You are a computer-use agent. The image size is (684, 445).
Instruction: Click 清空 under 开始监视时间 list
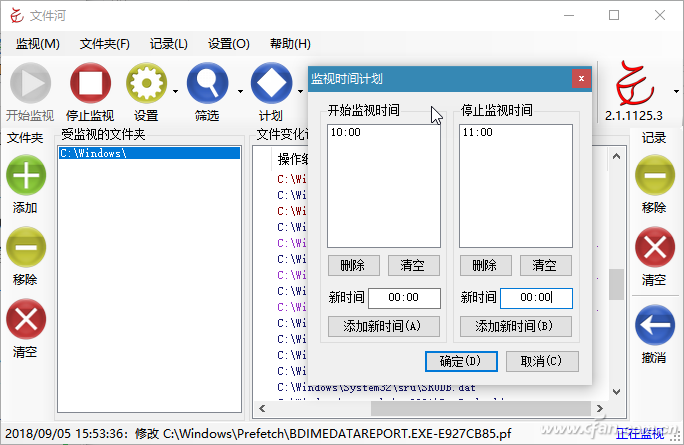pyautogui.click(x=414, y=265)
